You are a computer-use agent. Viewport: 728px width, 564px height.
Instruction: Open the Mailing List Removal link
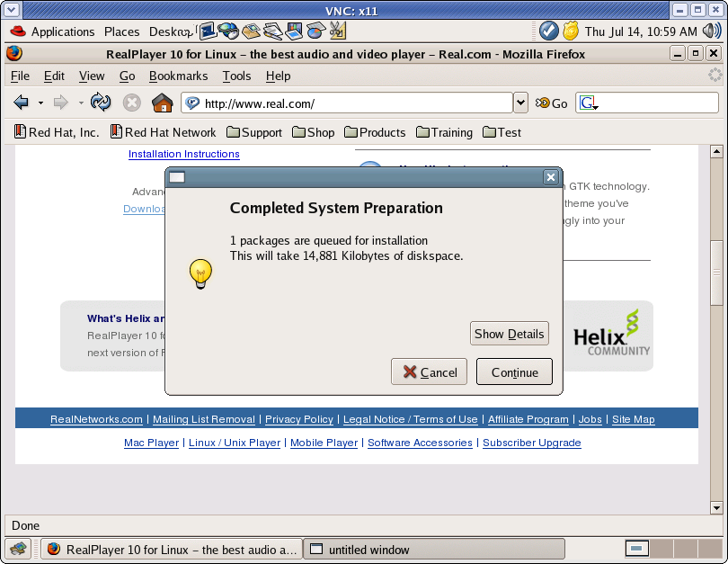click(204, 419)
